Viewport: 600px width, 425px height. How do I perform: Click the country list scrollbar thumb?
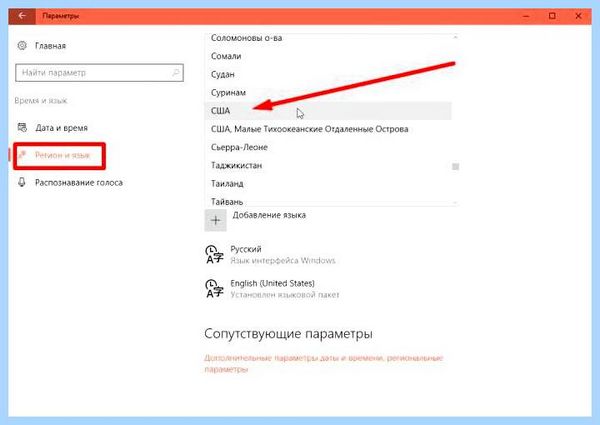coord(455,166)
